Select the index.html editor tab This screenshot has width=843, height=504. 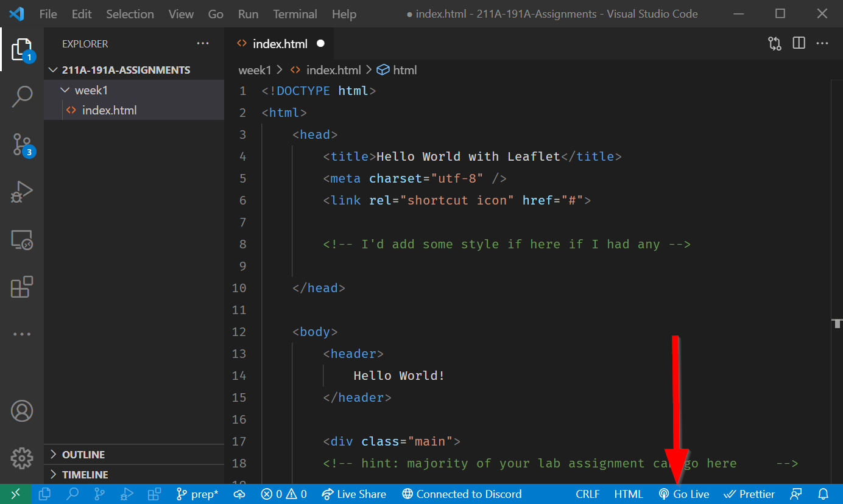pyautogui.click(x=280, y=44)
